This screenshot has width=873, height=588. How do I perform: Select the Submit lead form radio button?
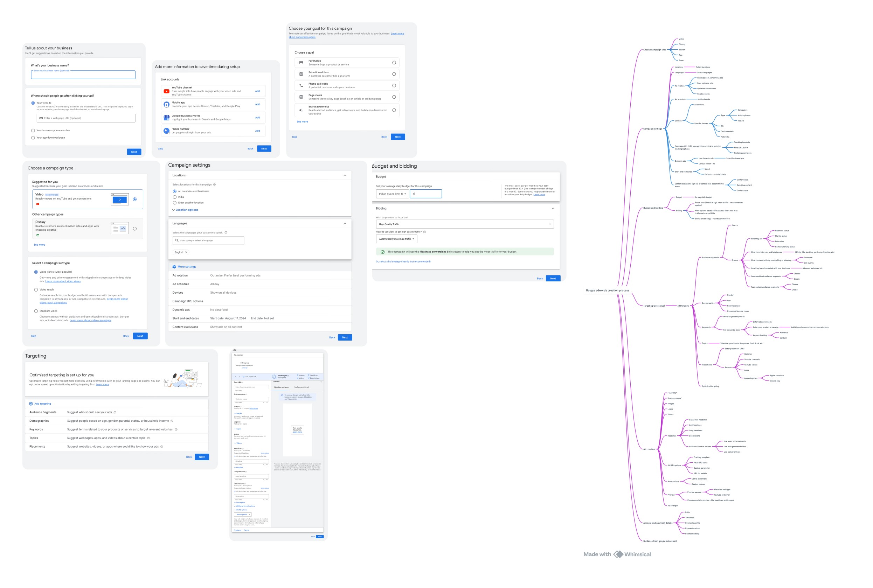[x=394, y=74]
